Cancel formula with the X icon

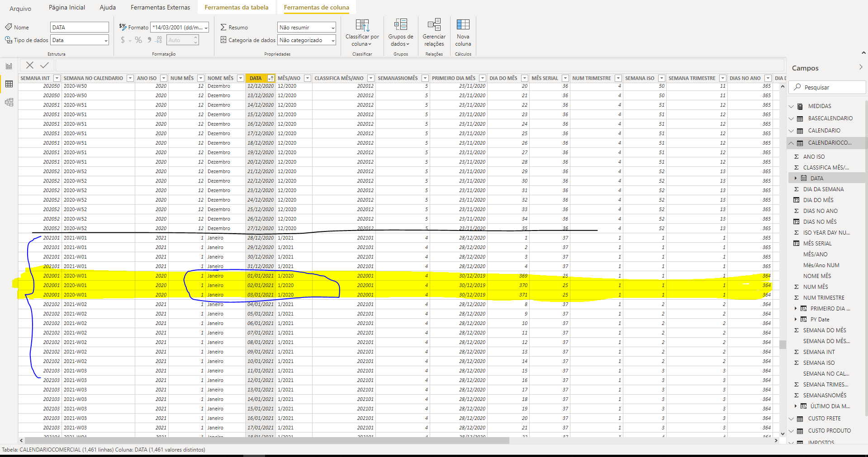30,65
